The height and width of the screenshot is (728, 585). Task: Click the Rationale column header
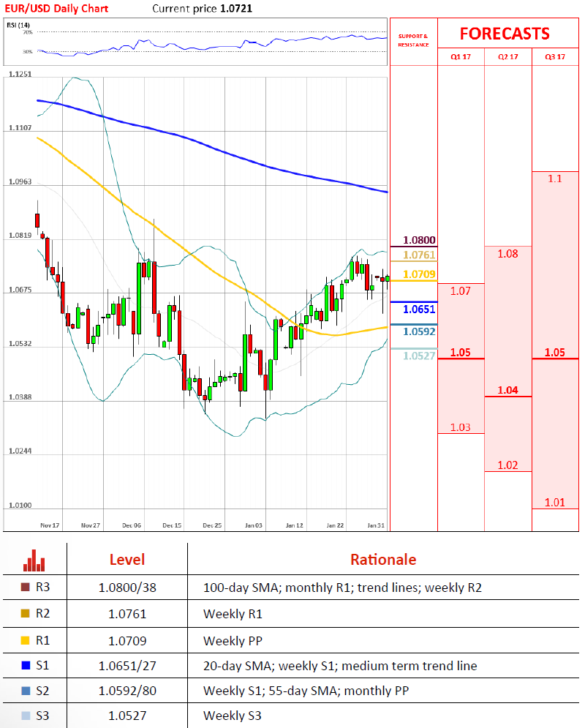(382, 560)
